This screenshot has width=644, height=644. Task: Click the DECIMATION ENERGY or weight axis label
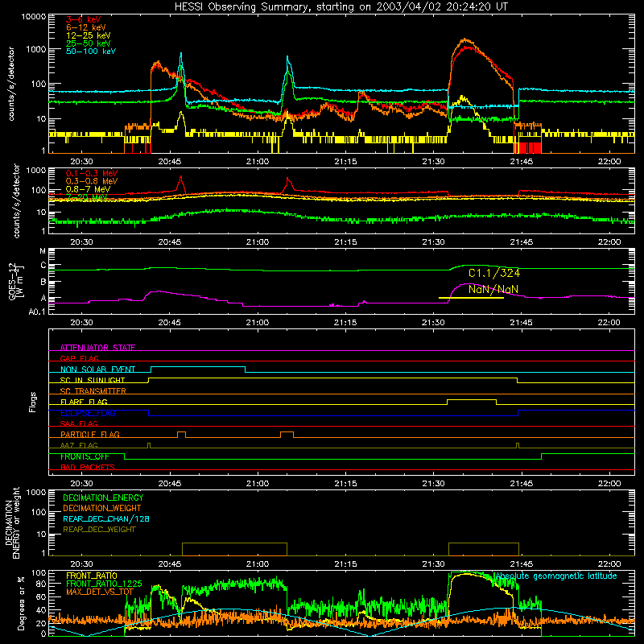point(12,522)
